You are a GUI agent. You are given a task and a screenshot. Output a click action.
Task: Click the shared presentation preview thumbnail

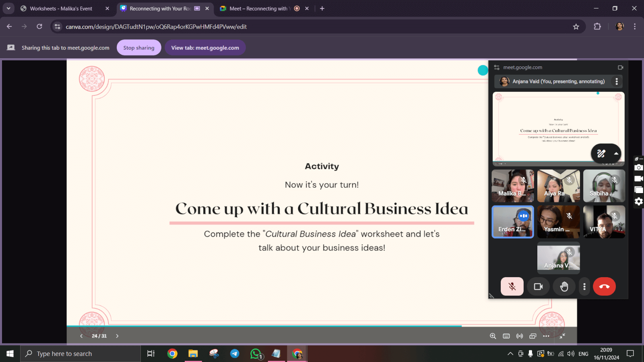pyautogui.click(x=558, y=129)
